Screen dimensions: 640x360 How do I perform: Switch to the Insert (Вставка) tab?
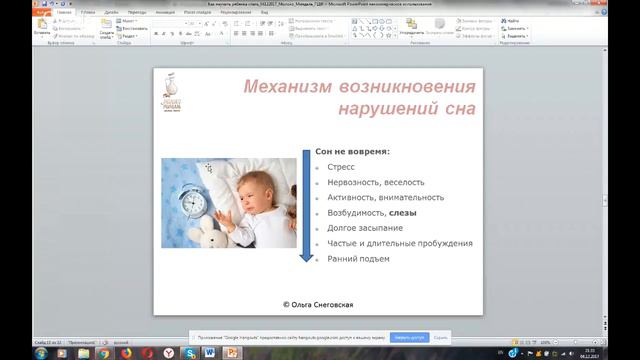(88, 12)
